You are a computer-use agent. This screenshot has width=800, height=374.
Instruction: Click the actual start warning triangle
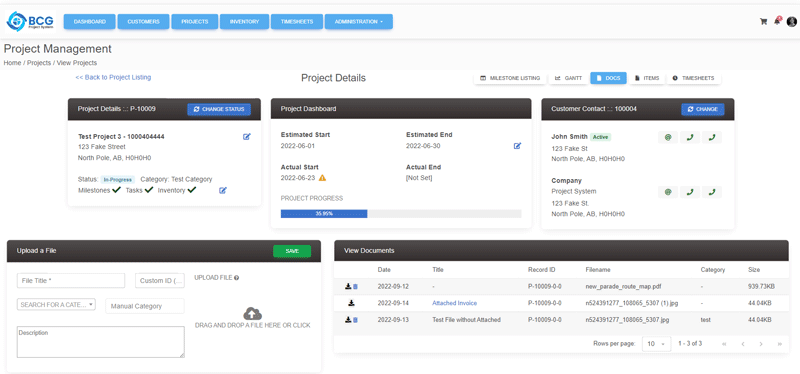[x=322, y=178]
